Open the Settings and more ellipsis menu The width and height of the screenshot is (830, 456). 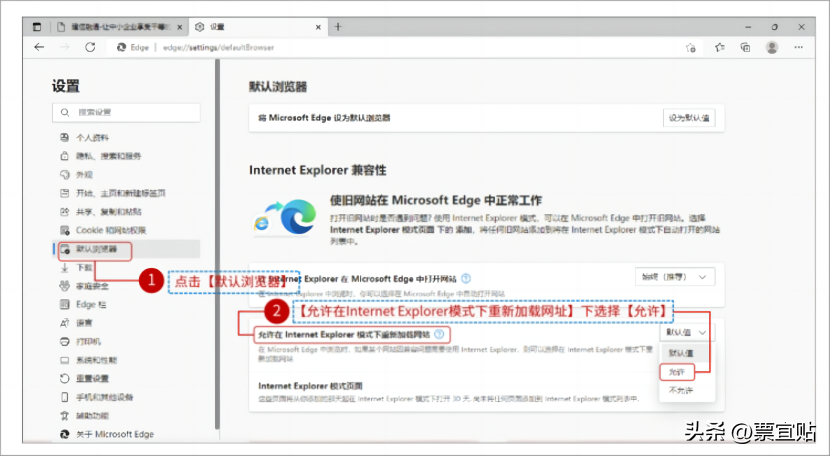pyautogui.click(x=799, y=48)
